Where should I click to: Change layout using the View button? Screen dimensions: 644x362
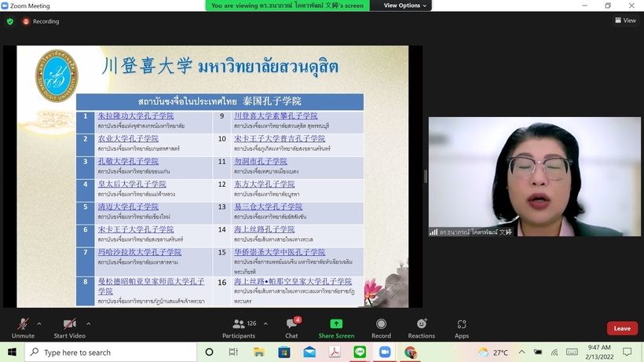[625, 21]
